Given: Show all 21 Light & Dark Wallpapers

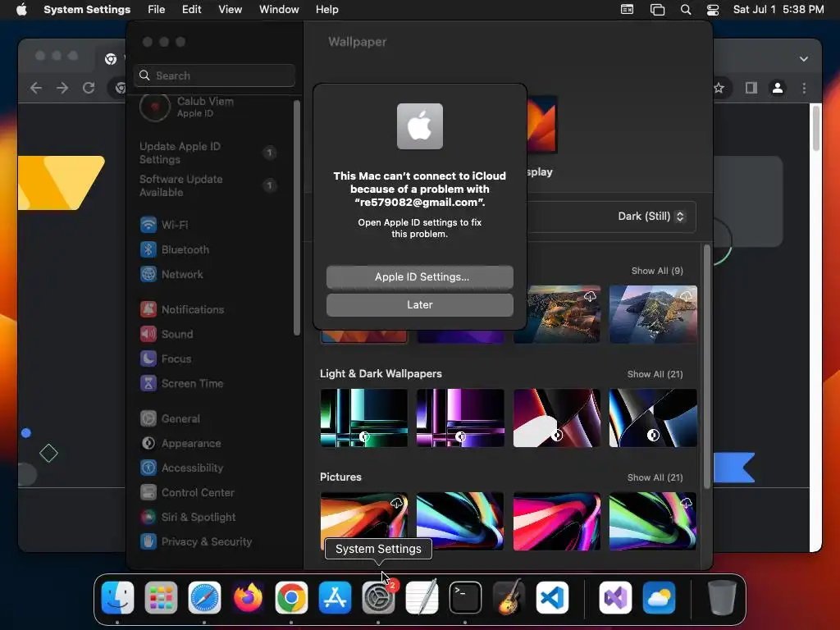Looking at the screenshot, I should tap(655, 374).
